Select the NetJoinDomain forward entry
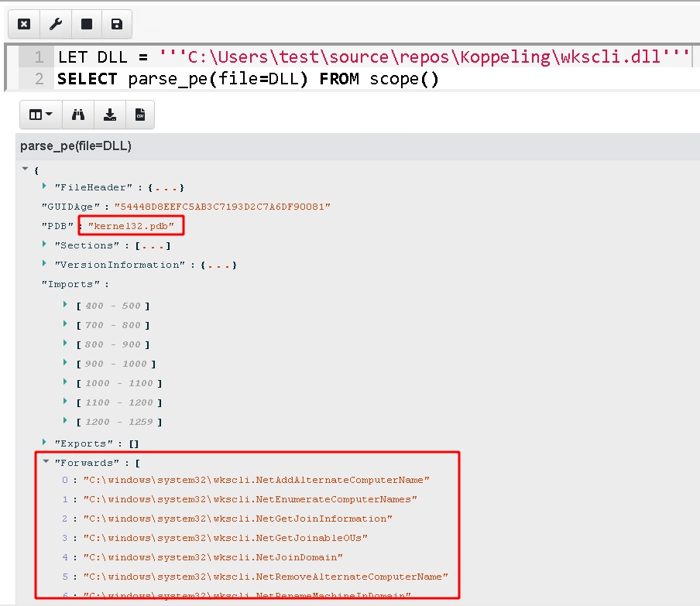The height and width of the screenshot is (606, 700). [213, 557]
